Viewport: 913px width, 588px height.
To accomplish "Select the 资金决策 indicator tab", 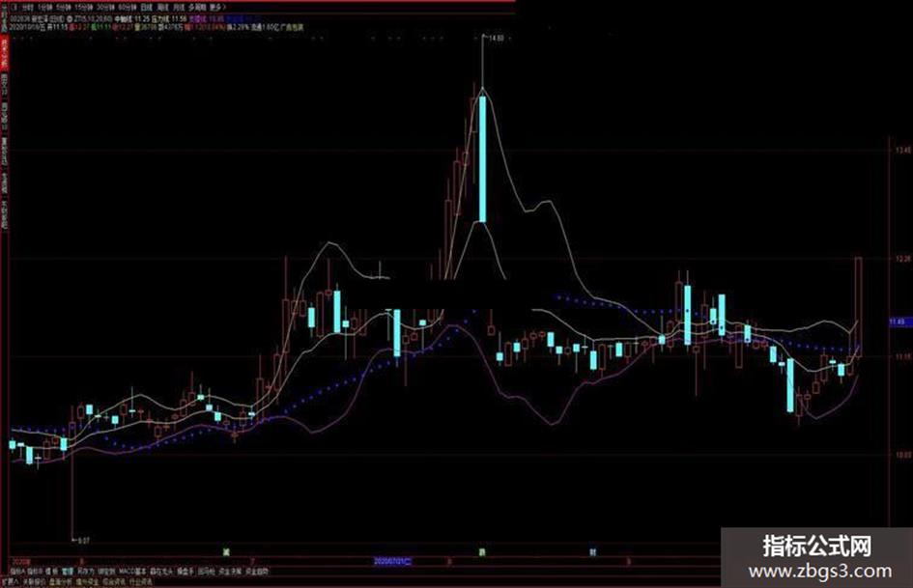I will 229,572.
